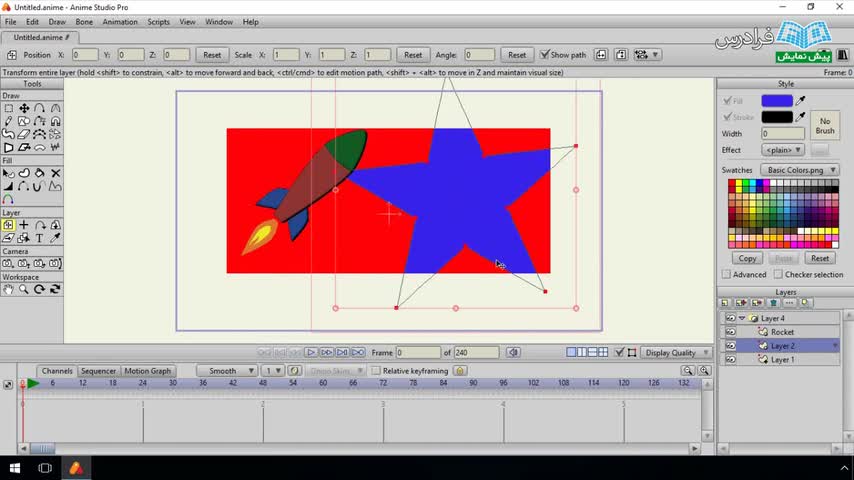The width and height of the screenshot is (854, 480).
Task: Open the Smooth interpolation dropdown
Action: [226, 370]
